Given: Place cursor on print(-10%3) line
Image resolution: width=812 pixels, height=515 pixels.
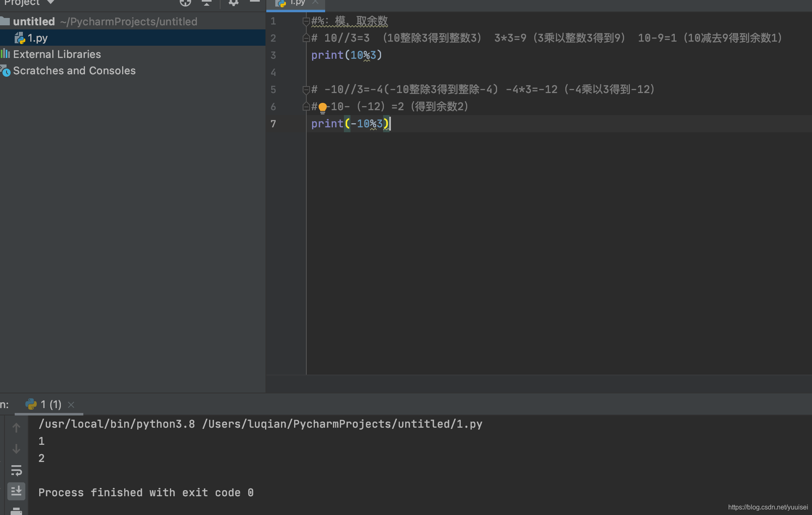Looking at the screenshot, I should (350, 124).
